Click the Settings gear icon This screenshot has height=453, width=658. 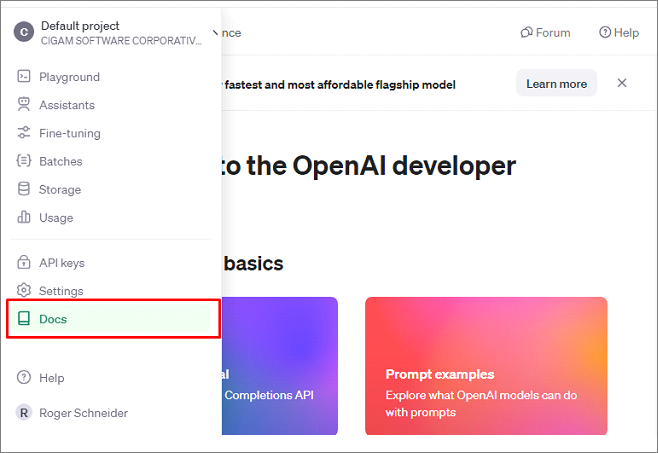(x=24, y=291)
